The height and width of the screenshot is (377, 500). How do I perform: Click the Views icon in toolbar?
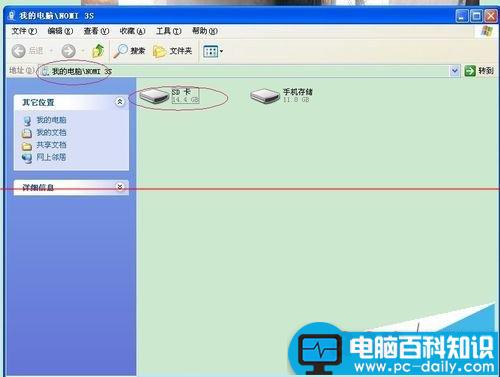210,51
